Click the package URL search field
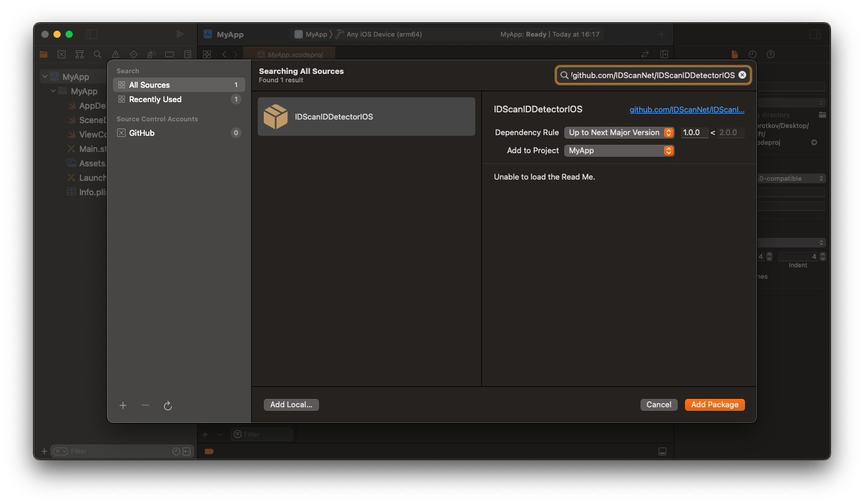Screen dimensions: 864x504 [653, 75]
